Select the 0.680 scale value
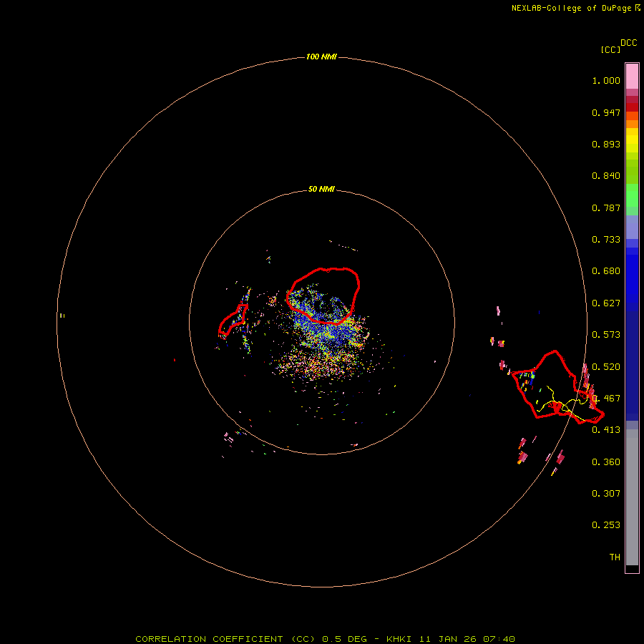 tap(606, 271)
